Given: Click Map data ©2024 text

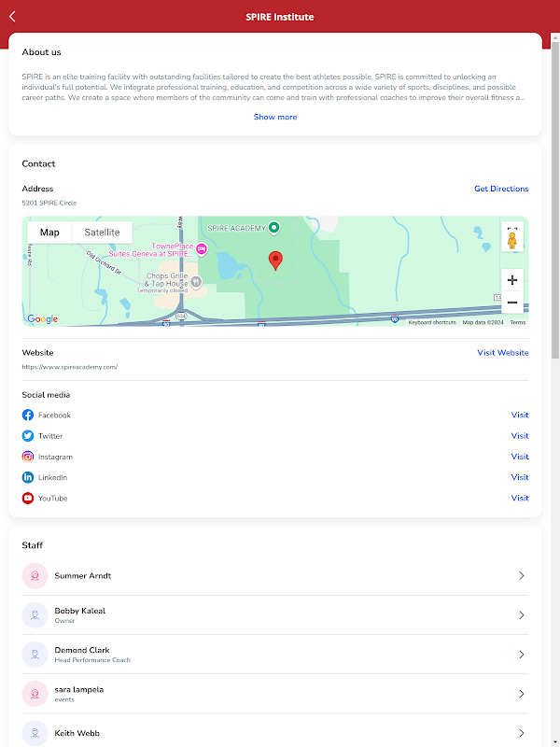Looking at the screenshot, I should (483, 322).
